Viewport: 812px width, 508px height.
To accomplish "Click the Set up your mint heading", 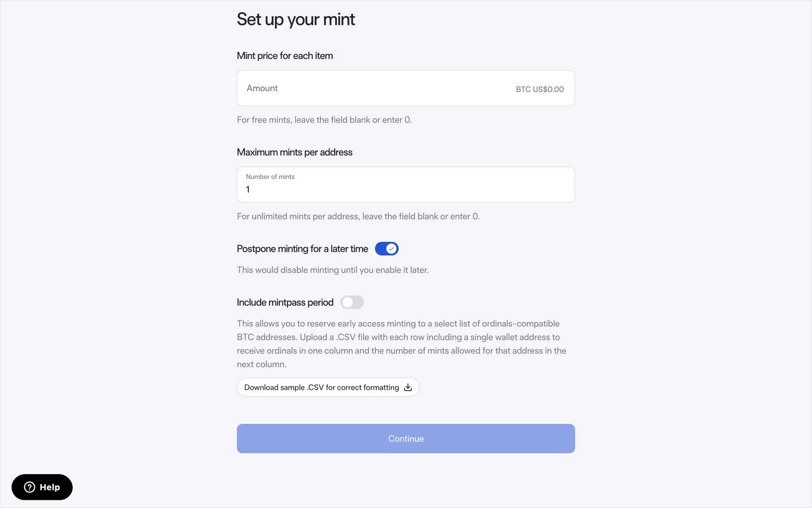I will tap(296, 19).
